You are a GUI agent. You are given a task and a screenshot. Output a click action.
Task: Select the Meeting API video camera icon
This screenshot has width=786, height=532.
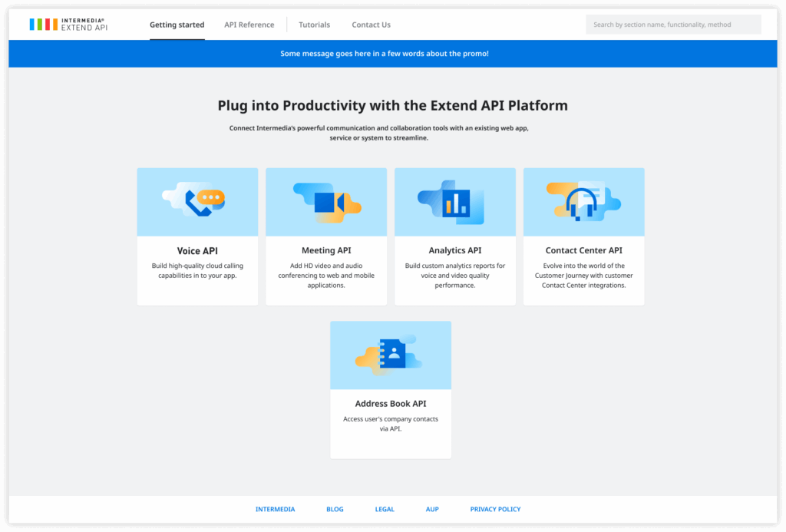click(x=327, y=203)
